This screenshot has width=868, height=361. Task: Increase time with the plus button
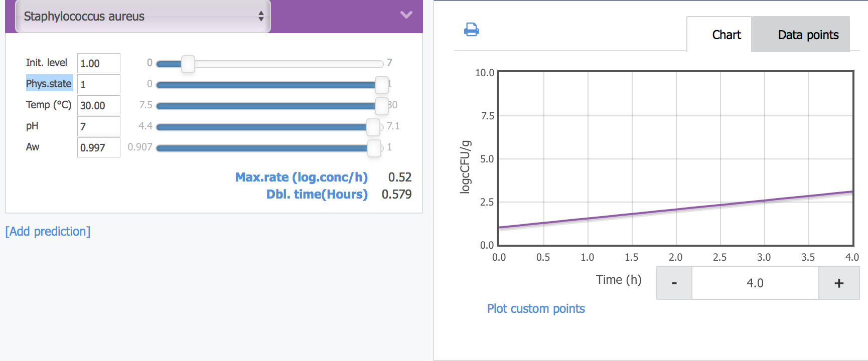[x=839, y=283]
